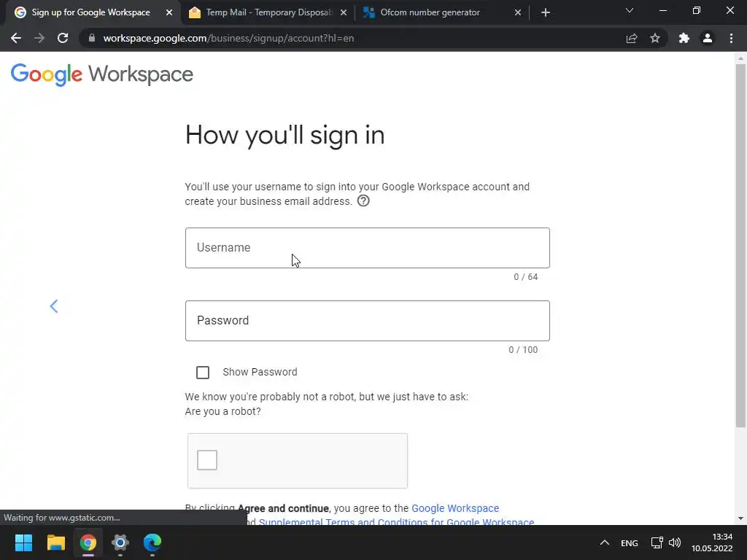Share this page via the share icon
The height and width of the screenshot is (560, 747).
632,38
